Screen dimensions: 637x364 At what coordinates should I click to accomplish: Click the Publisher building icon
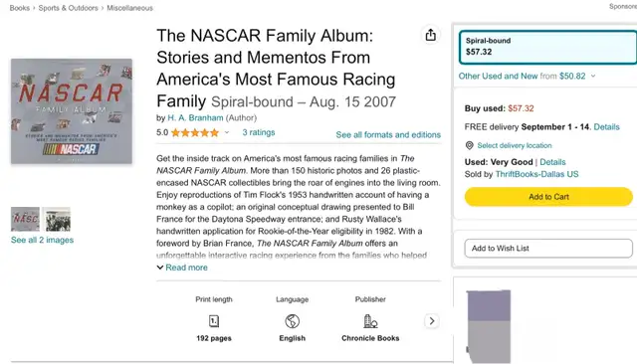(x=370, y=321)
